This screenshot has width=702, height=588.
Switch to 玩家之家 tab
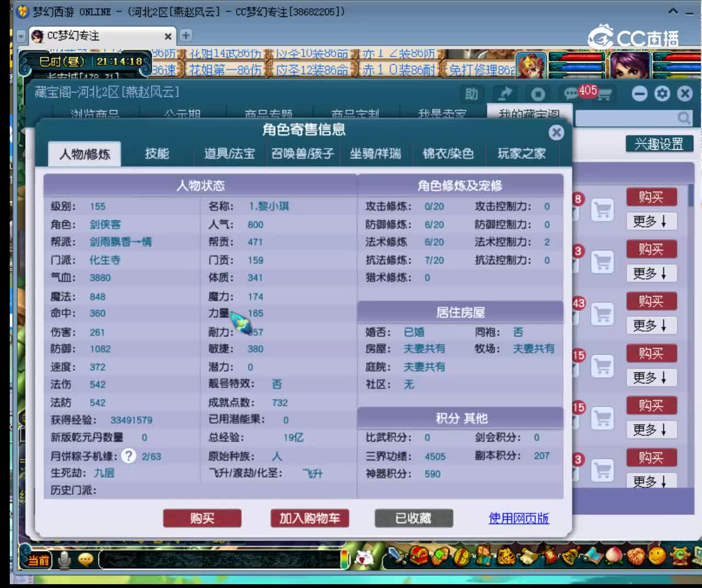coord(522,154)
